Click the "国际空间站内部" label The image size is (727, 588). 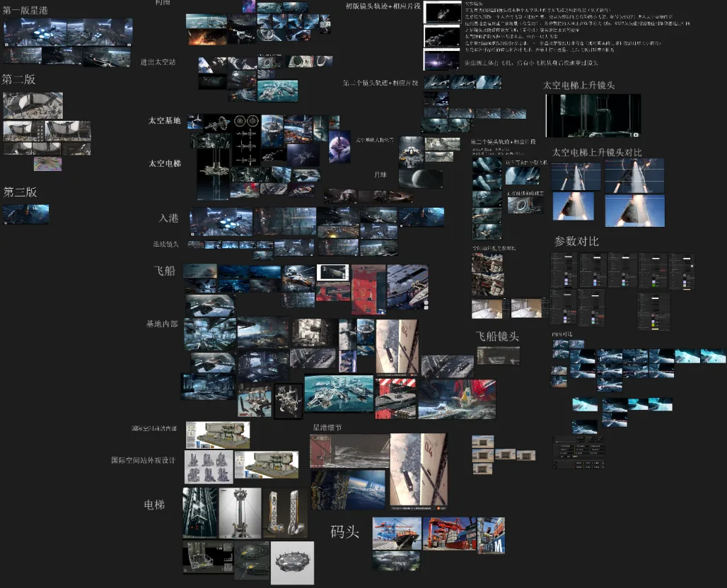(x=154, y=428)
